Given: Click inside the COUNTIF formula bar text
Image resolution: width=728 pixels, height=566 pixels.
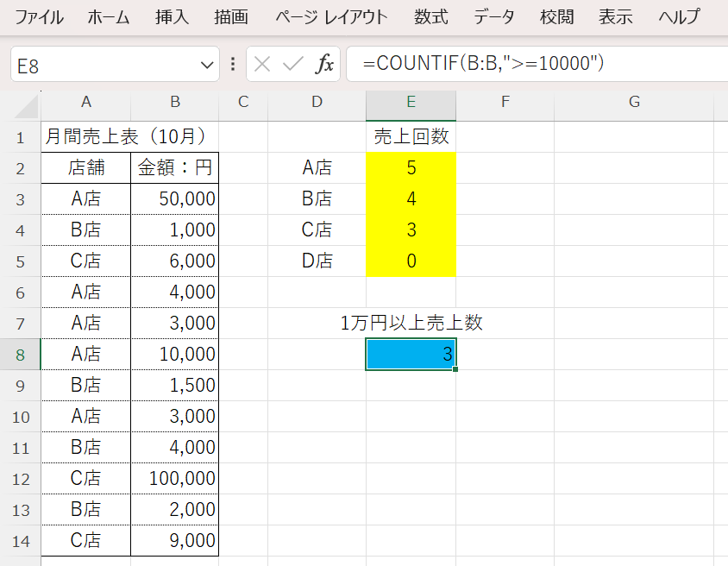Looking at the screenshot, I should click(483, 64).
